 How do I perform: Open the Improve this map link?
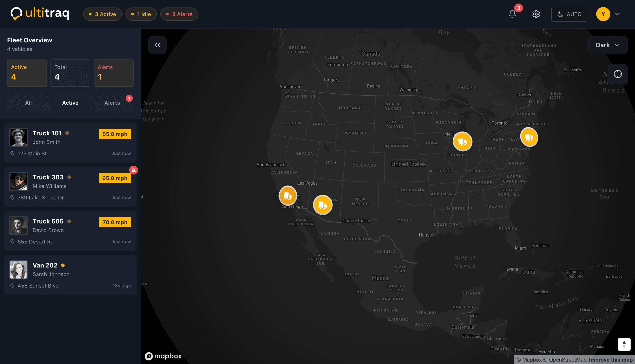click(x=611, y=360)
